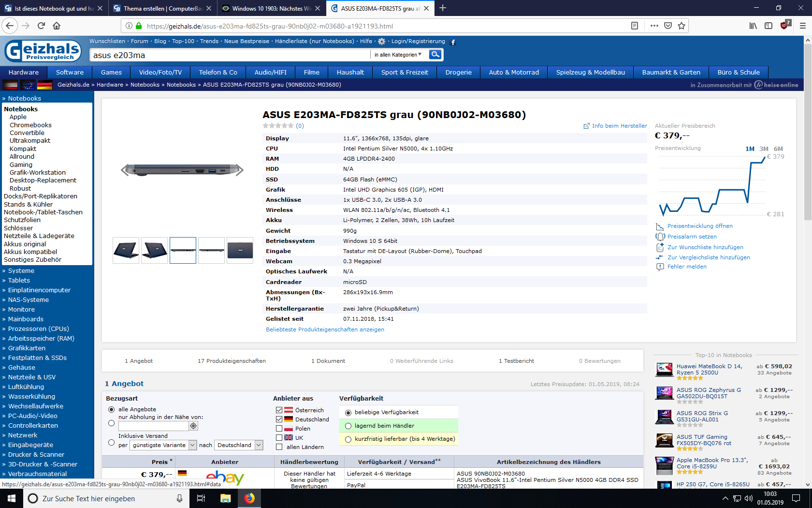This screenshot has height=508, width=812.
Task: Open the Windows notification center icon
Action: tap(796, 498)
